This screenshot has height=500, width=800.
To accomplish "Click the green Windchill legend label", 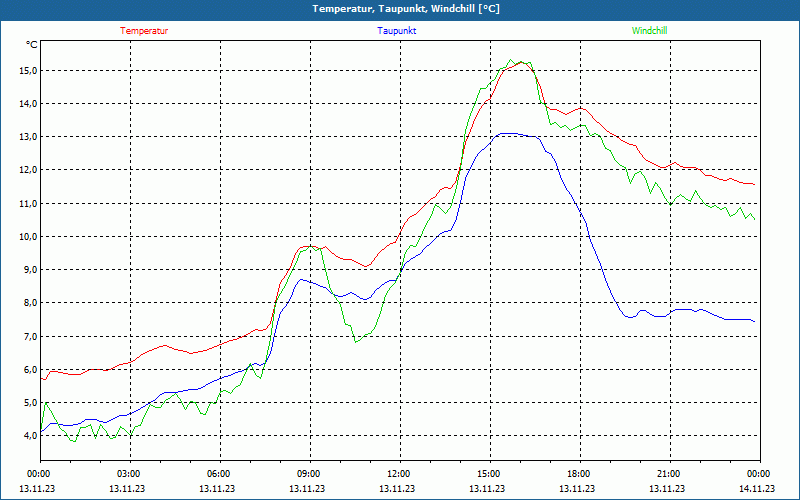I will tap(649, 31).
